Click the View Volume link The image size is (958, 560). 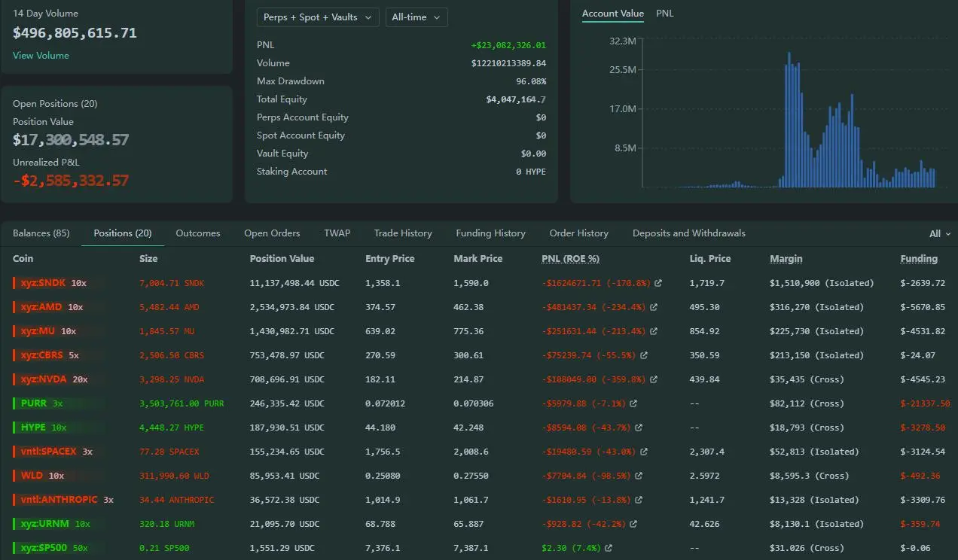tap(41, 56)
